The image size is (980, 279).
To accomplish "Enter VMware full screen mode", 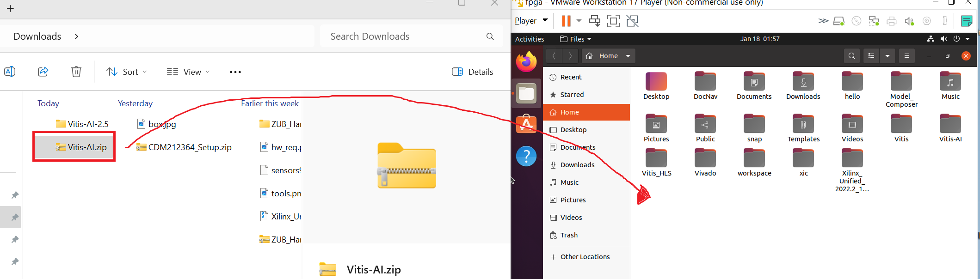I will pyautogui.click(x=613, y=21).
